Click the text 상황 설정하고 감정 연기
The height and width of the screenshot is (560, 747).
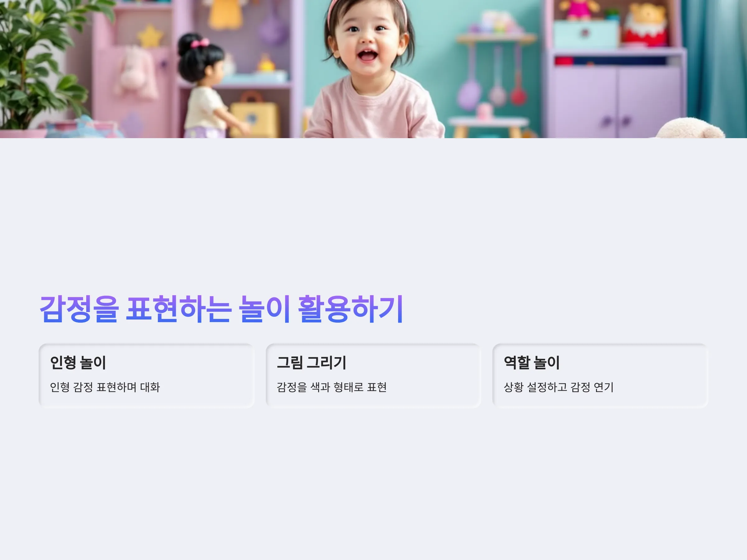pyautogui.click(x=559, y=387)
